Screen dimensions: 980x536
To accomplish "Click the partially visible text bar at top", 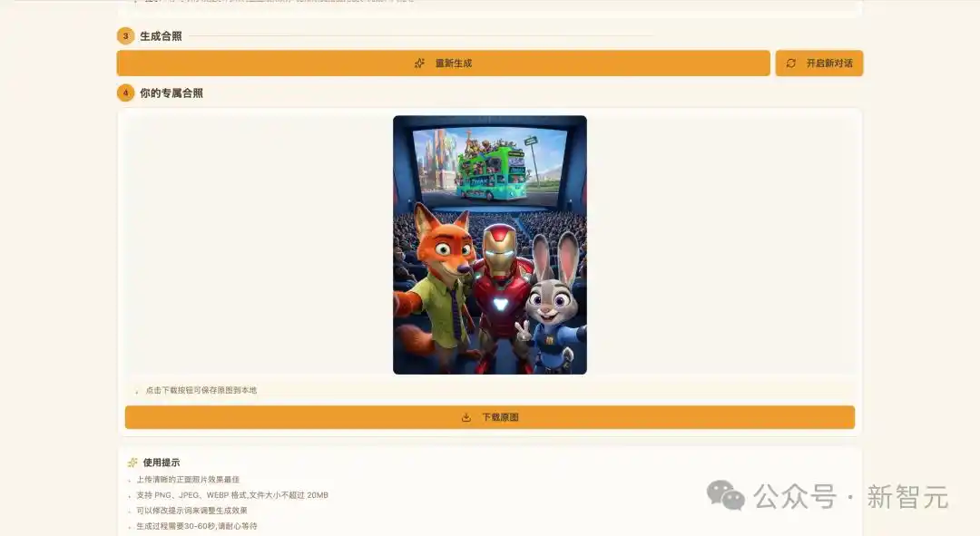I will tap(490, 3).
